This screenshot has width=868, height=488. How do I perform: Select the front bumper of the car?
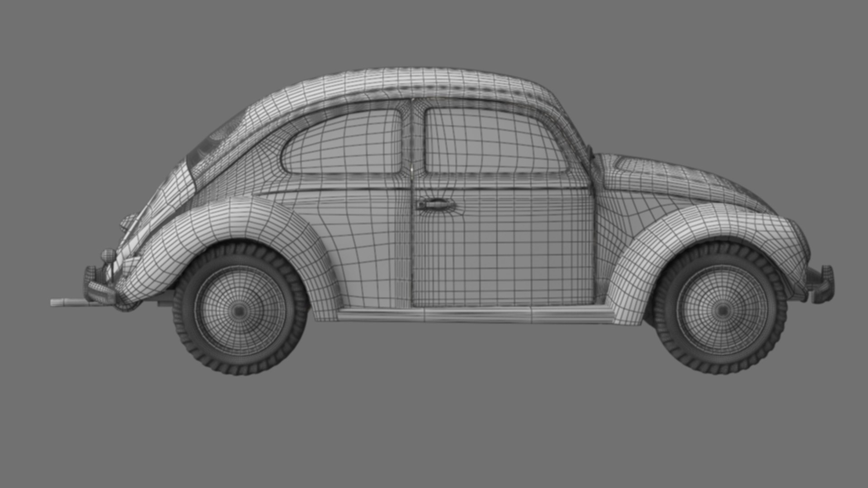point(821,284)
